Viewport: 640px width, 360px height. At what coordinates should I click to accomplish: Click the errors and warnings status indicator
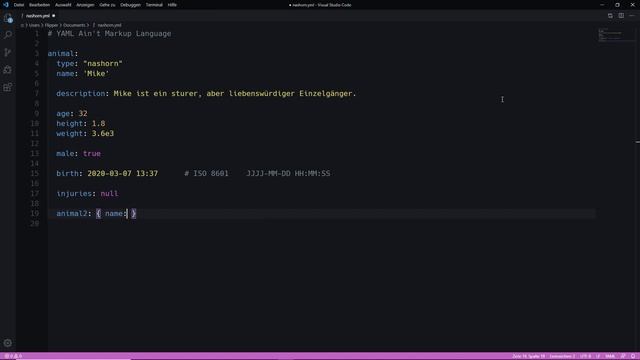pos(13,356)
